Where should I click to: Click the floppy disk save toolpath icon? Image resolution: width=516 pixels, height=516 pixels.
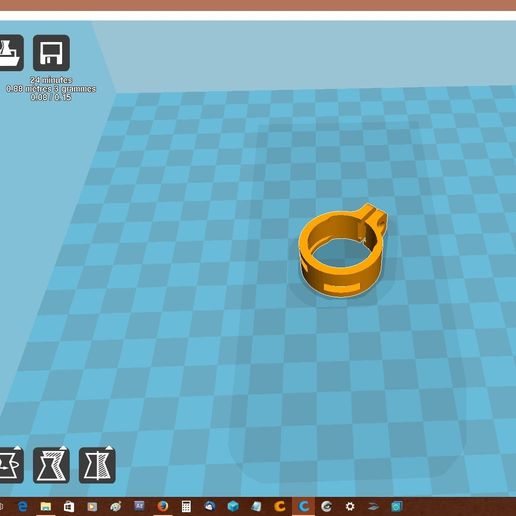51,53
